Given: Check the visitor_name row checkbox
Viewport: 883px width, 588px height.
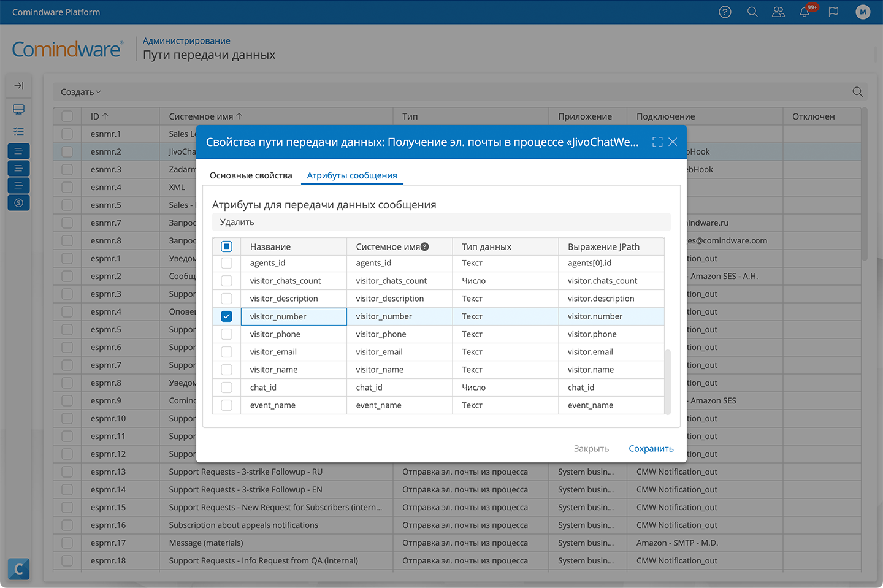Looking at the screenshot, I should point(226,370).
